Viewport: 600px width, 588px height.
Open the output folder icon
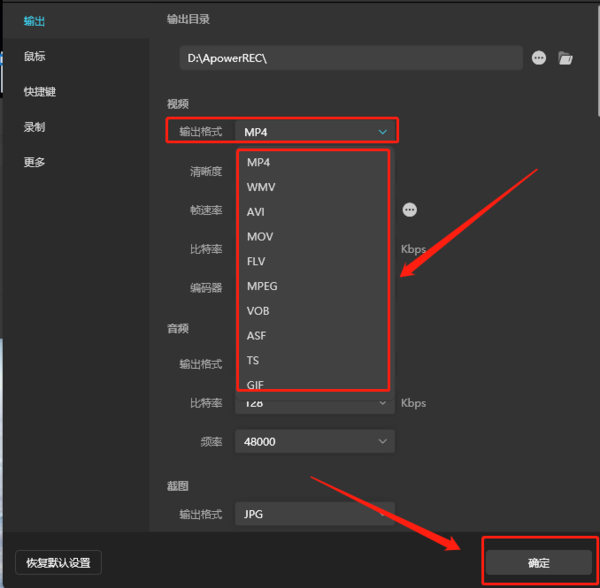pos(565,58)
